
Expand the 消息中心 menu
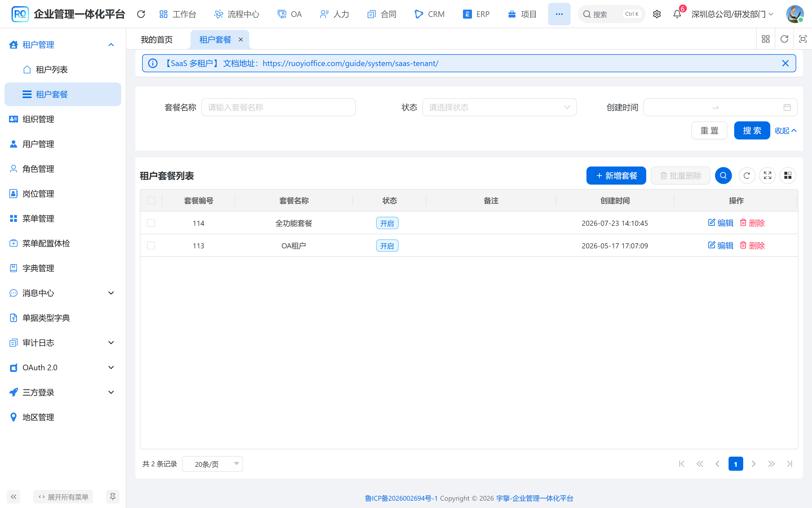coord(63,293)
